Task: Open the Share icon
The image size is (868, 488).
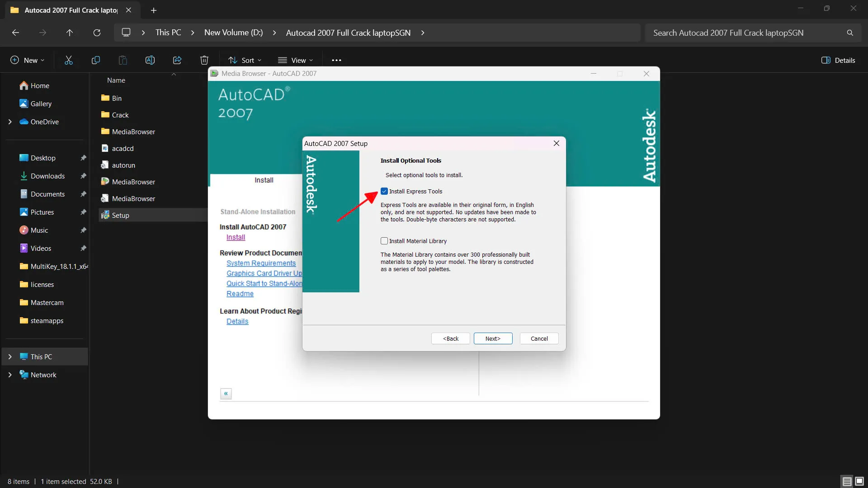Action: point(177,60)
